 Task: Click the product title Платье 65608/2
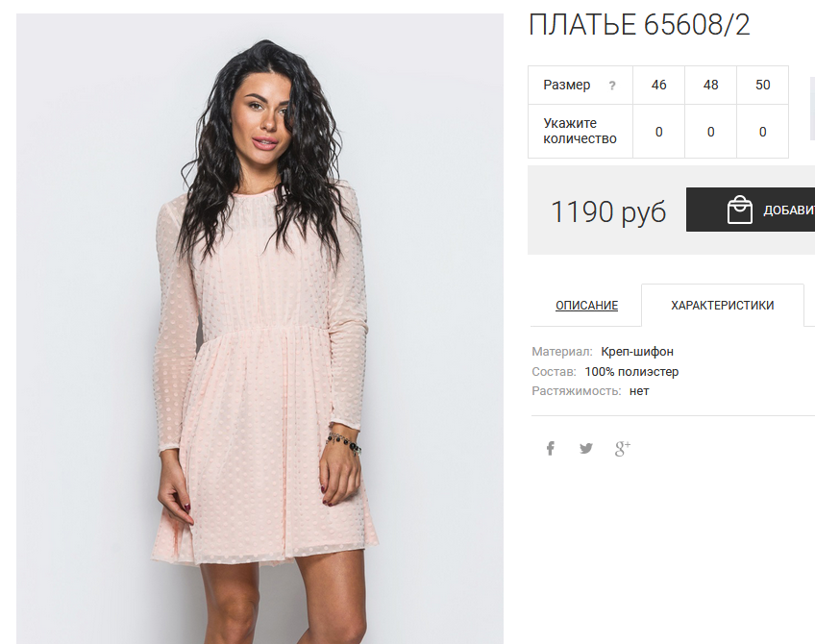coord(639,24)
